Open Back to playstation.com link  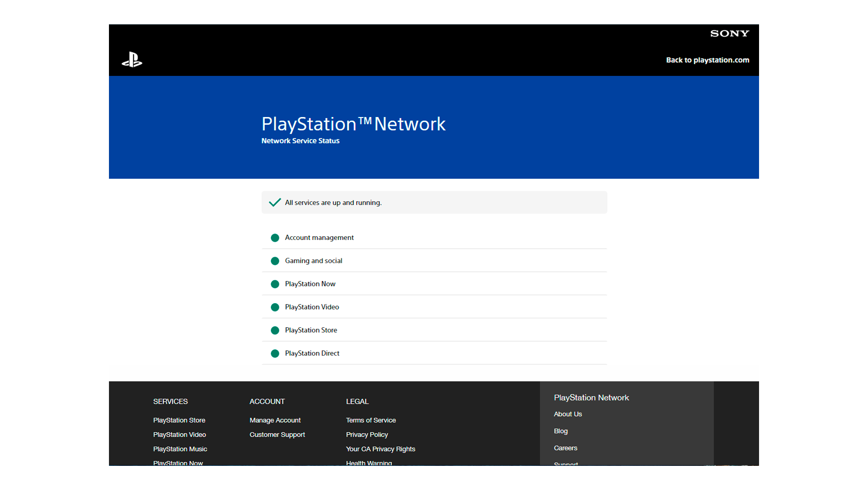pos(708,60)
